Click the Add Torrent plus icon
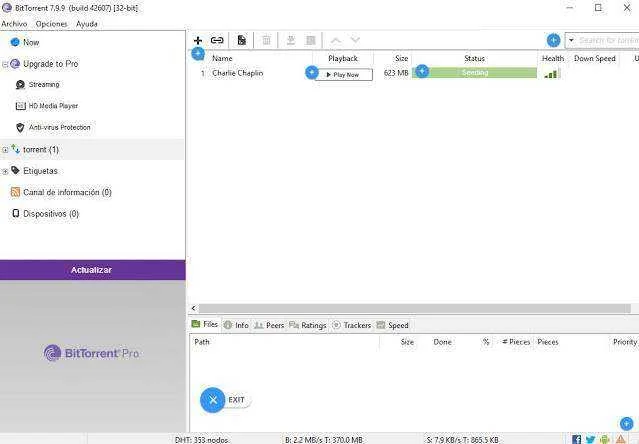Screen dimensions: 639x444 [x=198, y=40]
